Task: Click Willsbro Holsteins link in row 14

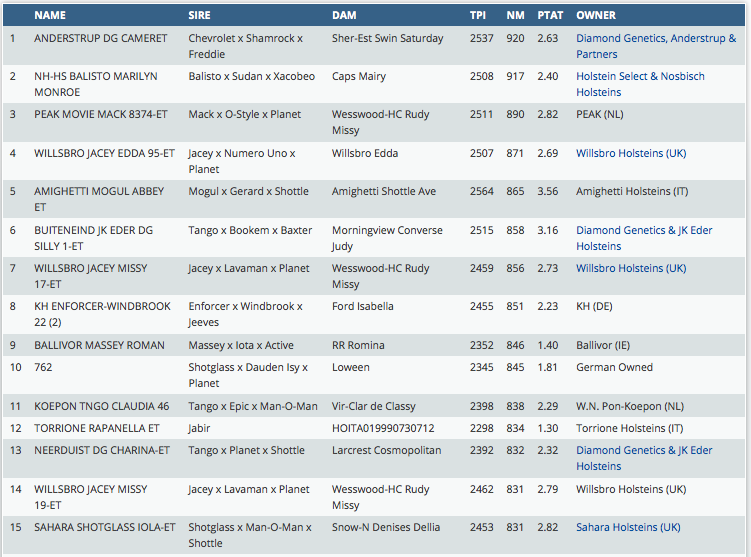Action: (x=631, y=489)
